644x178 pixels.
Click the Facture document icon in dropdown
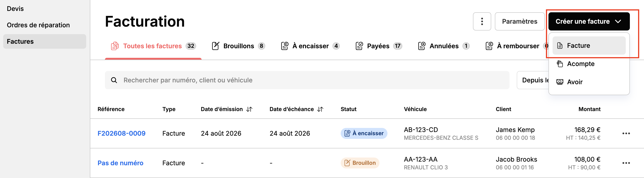pos(560,46)
